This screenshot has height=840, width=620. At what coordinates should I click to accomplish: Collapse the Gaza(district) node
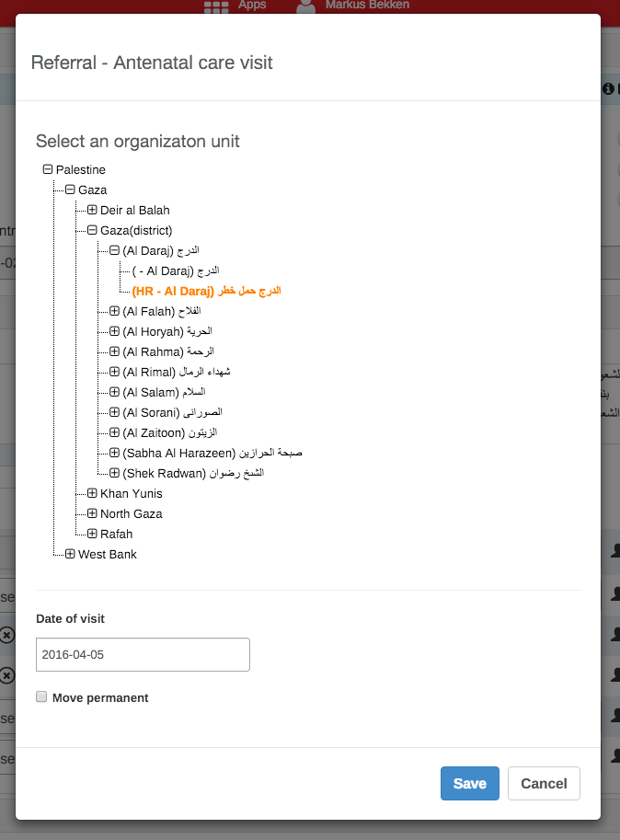click(92, 231)
